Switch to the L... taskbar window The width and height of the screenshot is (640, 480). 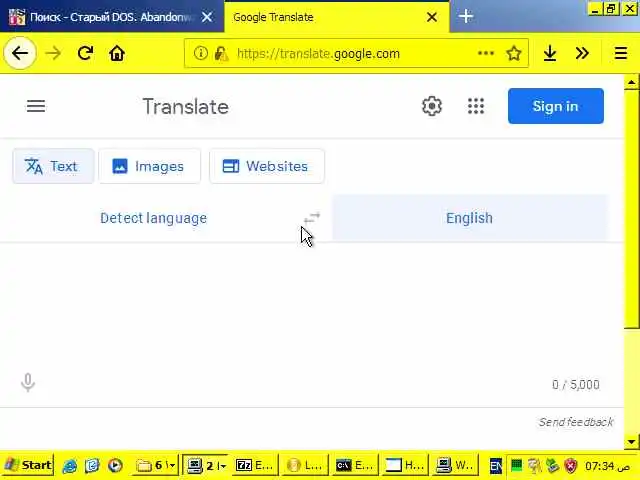(305, 465)
